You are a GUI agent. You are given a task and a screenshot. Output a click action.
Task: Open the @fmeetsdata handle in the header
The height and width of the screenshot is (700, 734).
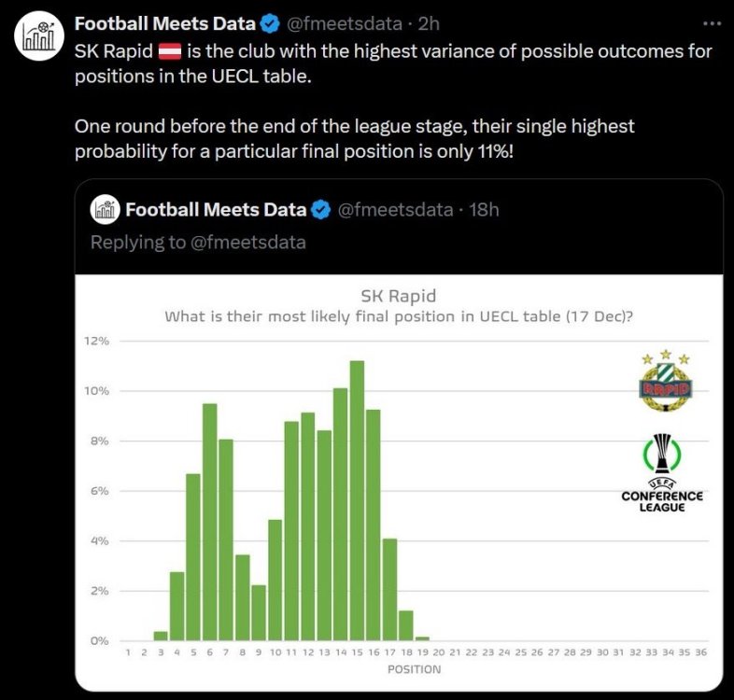343,23
